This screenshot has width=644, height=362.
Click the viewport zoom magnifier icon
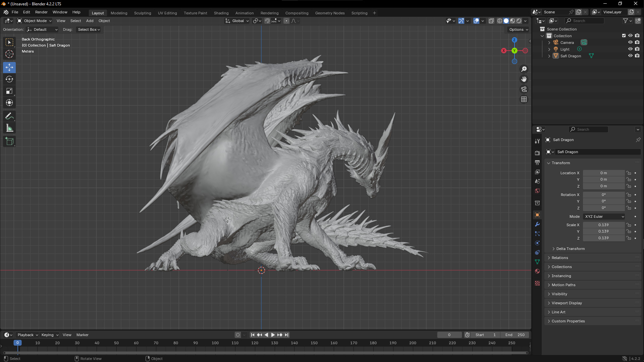click(524, 69)
